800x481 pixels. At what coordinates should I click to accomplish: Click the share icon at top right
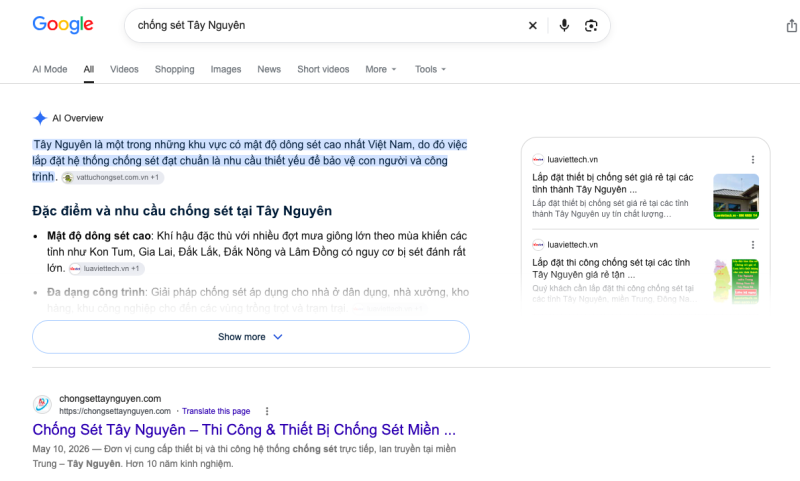(x=791, y=26)
